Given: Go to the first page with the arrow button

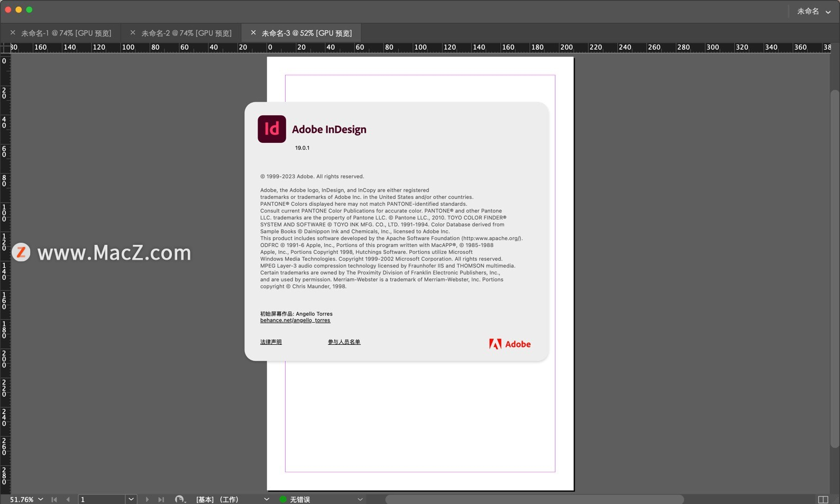Looking at the screenshot, I should (54, 499).
